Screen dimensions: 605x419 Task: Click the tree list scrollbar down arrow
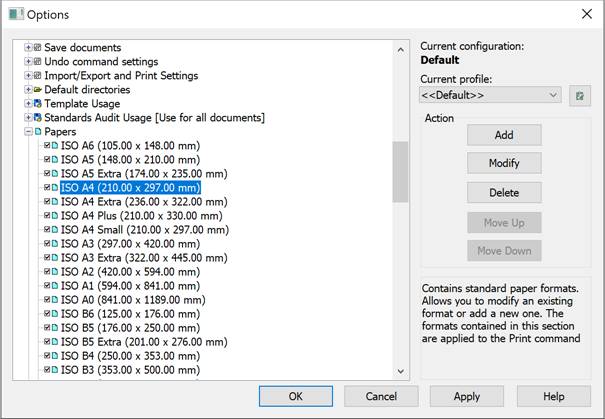[x=400, y=372]
